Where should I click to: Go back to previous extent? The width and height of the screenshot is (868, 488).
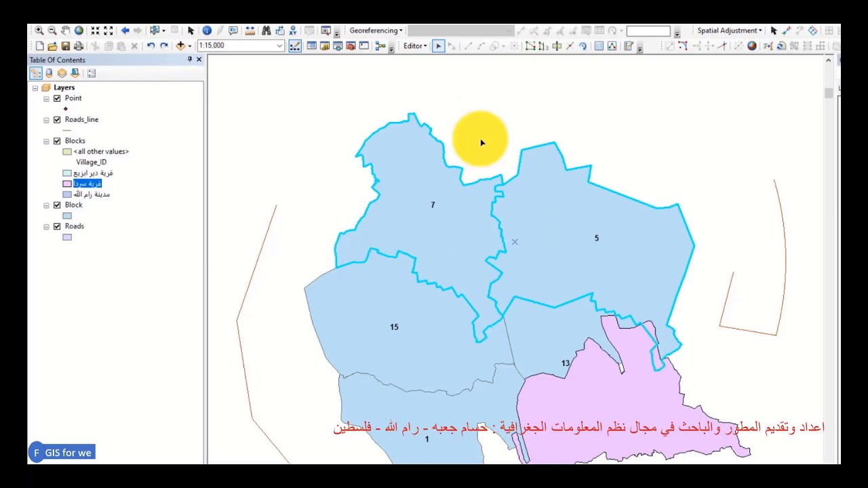click(x=125, y=30)
